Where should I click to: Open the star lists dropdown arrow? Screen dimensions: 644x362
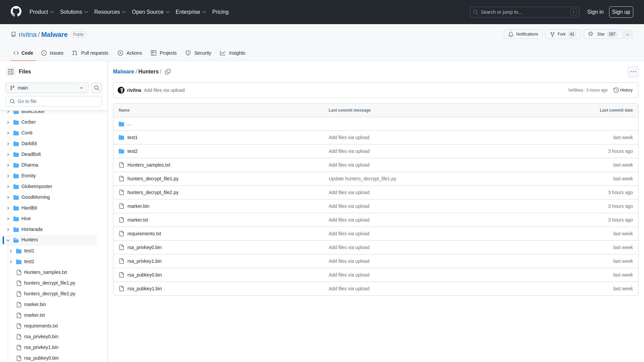(x=628, y=34)
